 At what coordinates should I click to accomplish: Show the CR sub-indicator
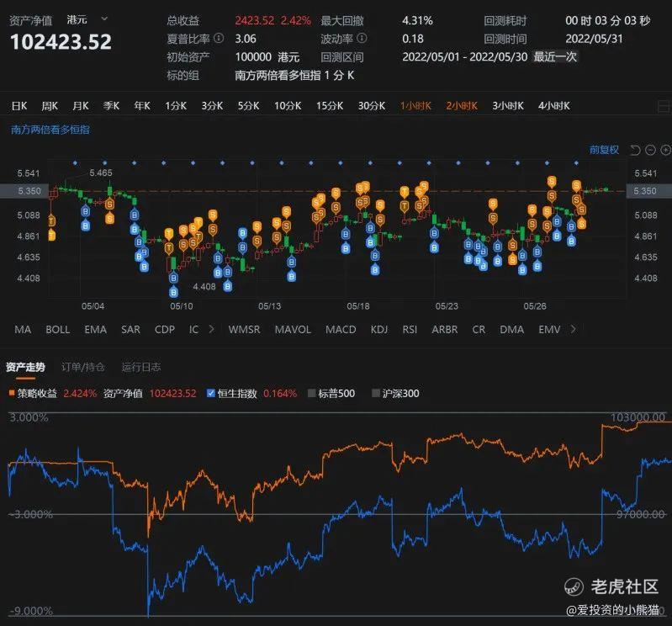479,329
